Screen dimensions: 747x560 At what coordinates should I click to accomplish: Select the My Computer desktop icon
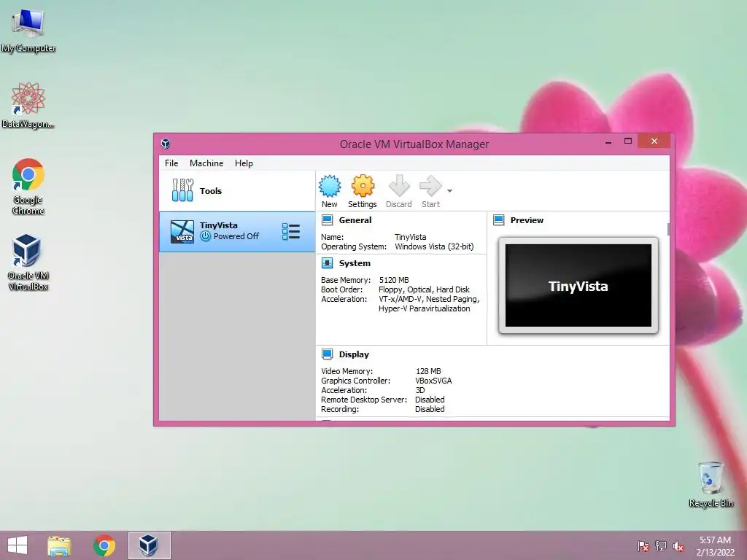28,31
